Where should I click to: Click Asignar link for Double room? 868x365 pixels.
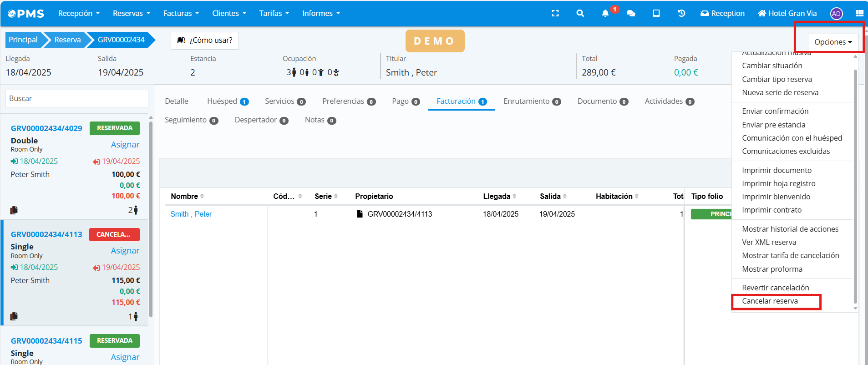coord(125,144)
